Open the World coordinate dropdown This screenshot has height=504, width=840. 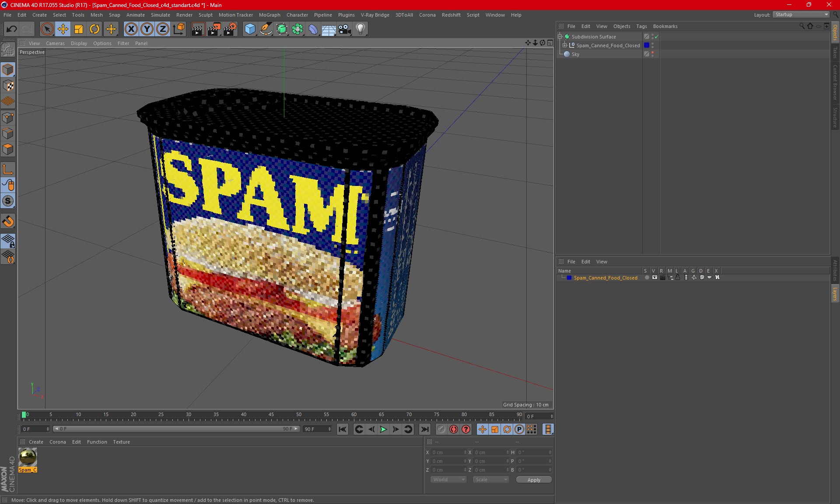448,479
